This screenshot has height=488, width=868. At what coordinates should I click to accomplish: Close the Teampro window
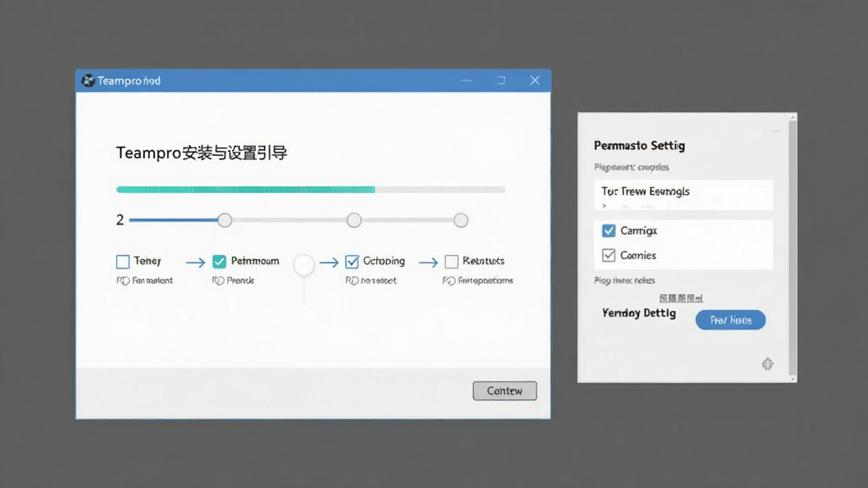535,80
